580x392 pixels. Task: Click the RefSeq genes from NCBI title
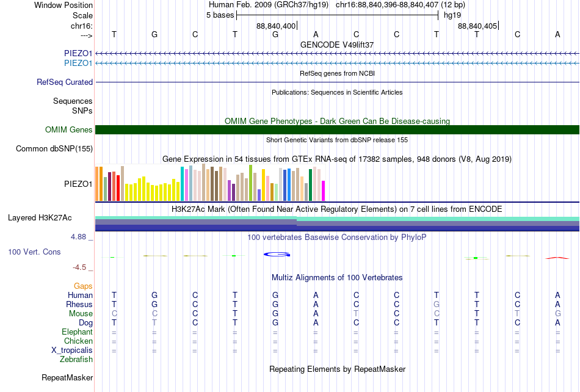pos(338,74)
